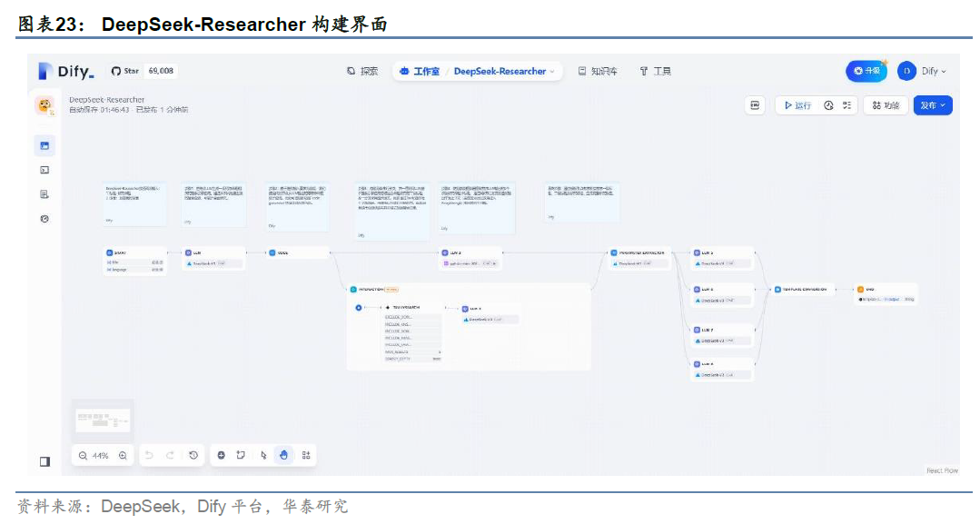Screen dimensions: 980x524
Task: Click the user avatar circle with D
Action: (x=906, y=71)
